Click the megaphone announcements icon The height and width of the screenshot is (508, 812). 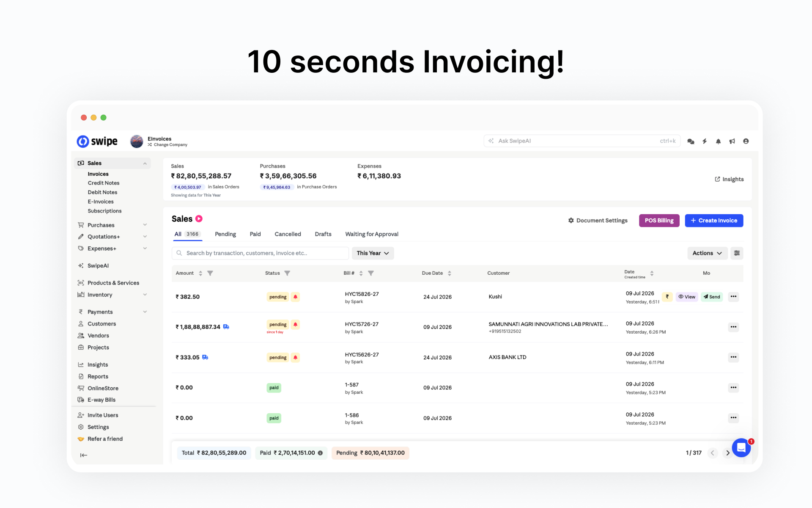[732, 141]
